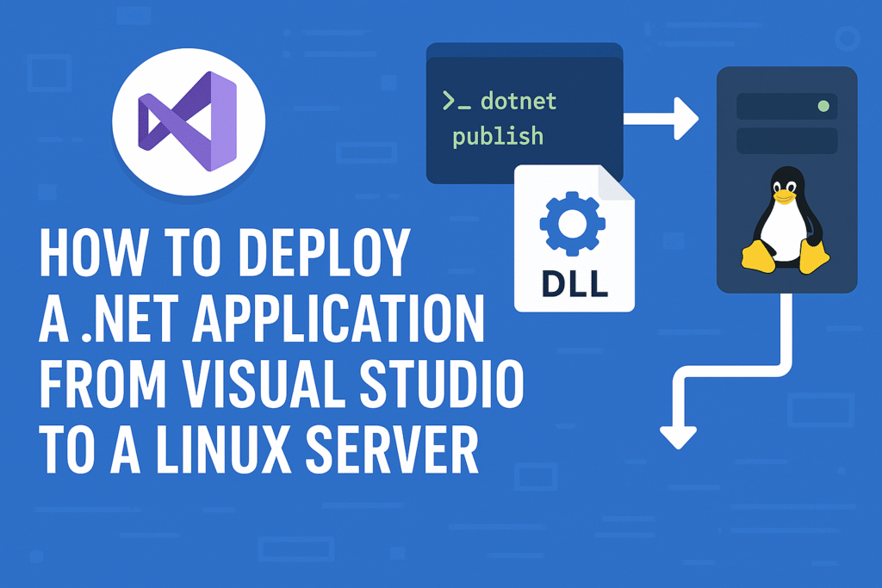This screenshot has height=588, width=882.
Task: Click the right-pointing arrow toward the server
Action: pyautogui.click(x=661, y=118)
